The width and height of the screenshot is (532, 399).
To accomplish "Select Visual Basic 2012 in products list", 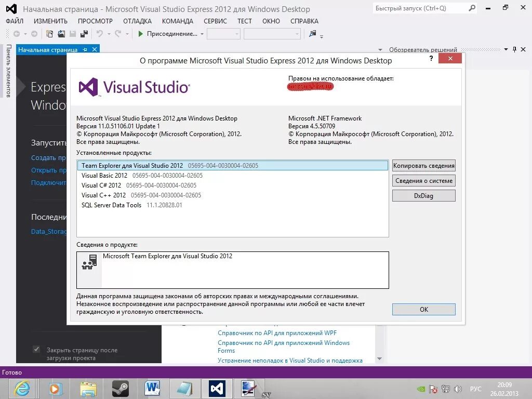I will tap(232, 176).
